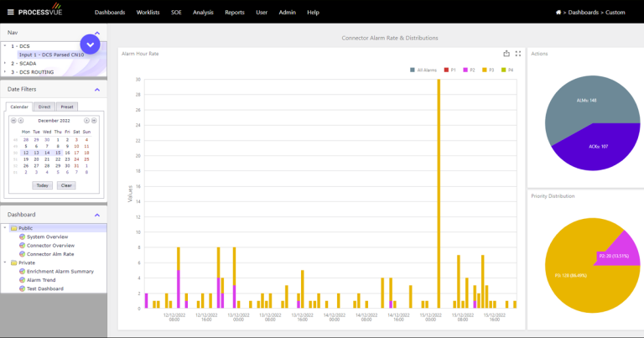
Task: Expand the 2 - SCADA tree node
Action: tap(5, 63)
